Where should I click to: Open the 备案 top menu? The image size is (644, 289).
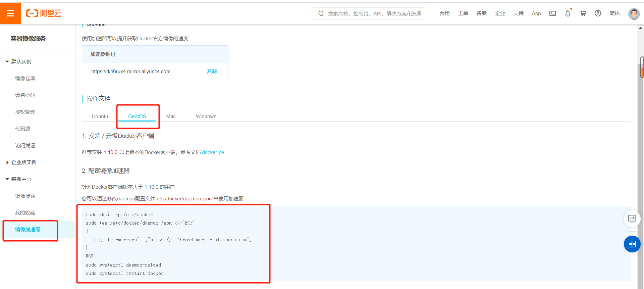(x=481, y=13)
